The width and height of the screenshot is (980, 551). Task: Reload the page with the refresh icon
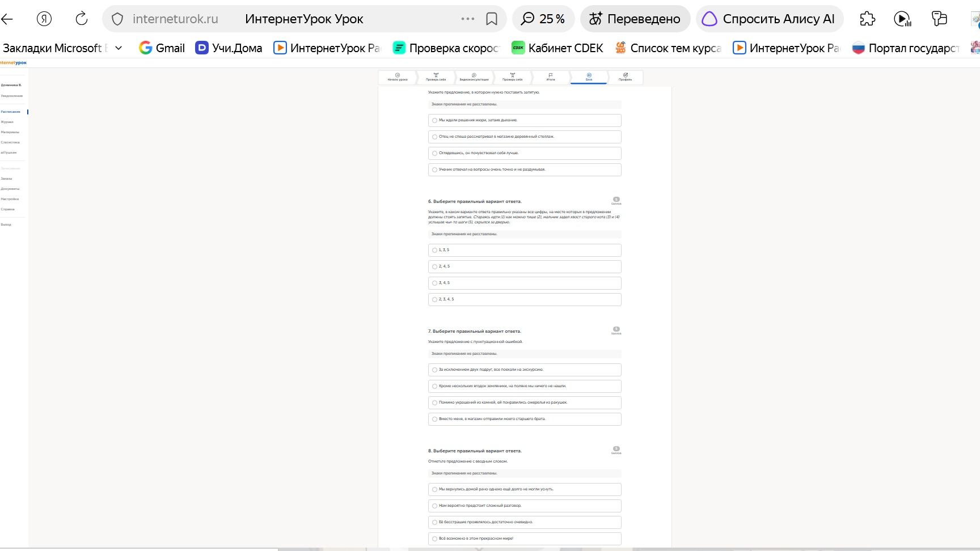pyautogui.click(x=82, y=19)
